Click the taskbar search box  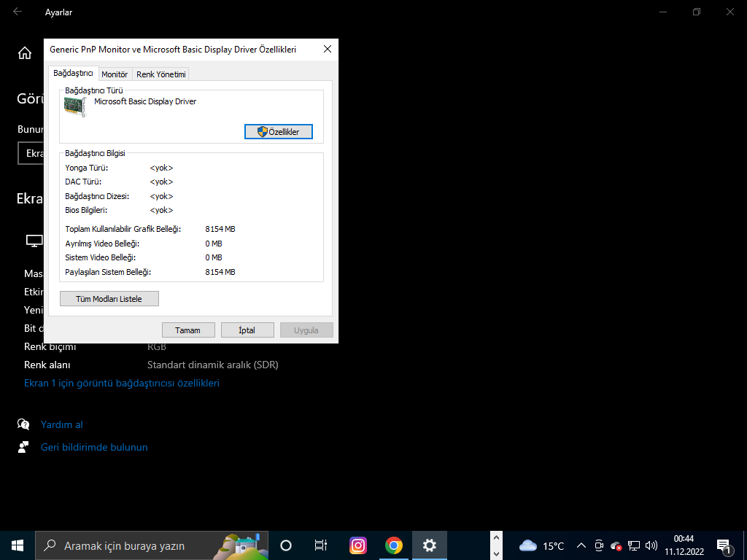point(152,545)
